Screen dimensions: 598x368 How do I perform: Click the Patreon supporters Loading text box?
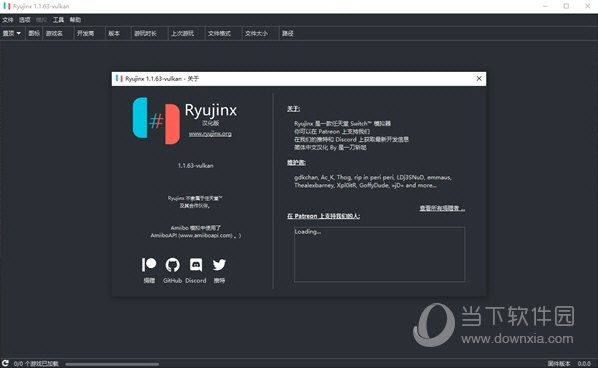point(379,254)
